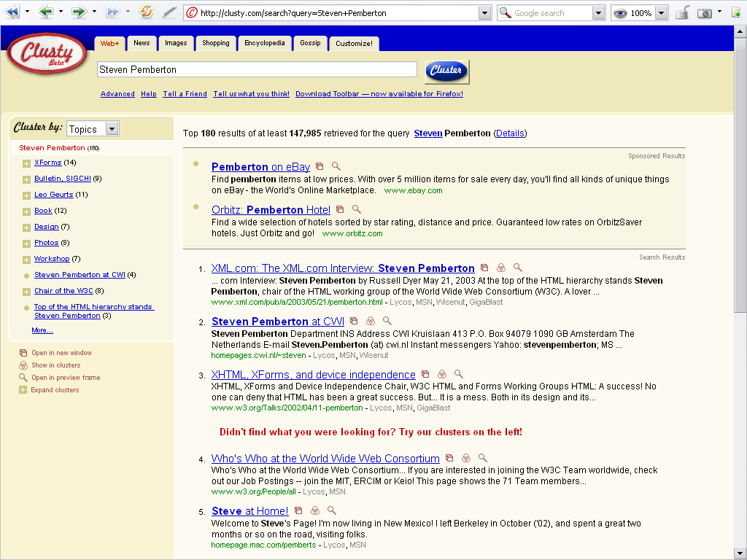Open the Advanced search link
747x560 pixels.
pyautogui.click(x=117, y=94)
